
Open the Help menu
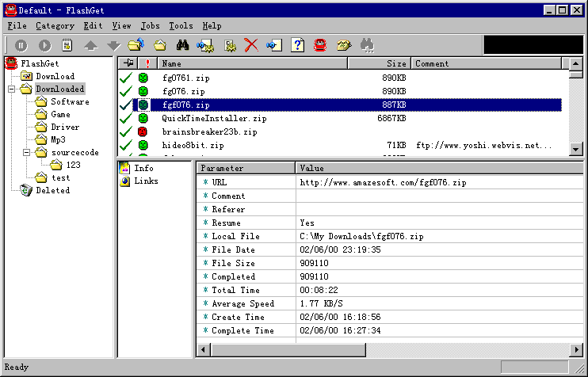(212, 26)
